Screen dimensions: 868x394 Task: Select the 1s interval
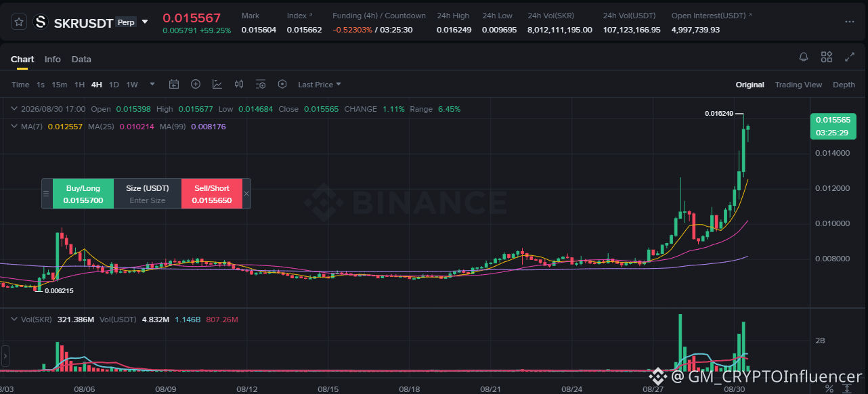(x=41, y=85)
